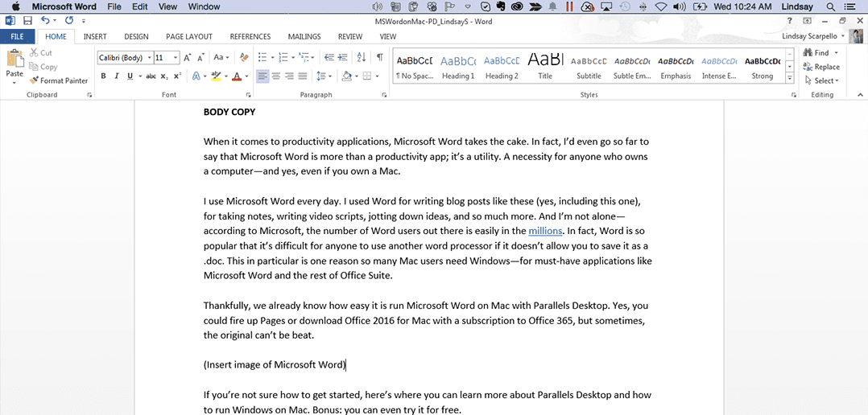Viewport: 868px width, 415px height.
Task: Click the Replace button
Action: [821, 67]
